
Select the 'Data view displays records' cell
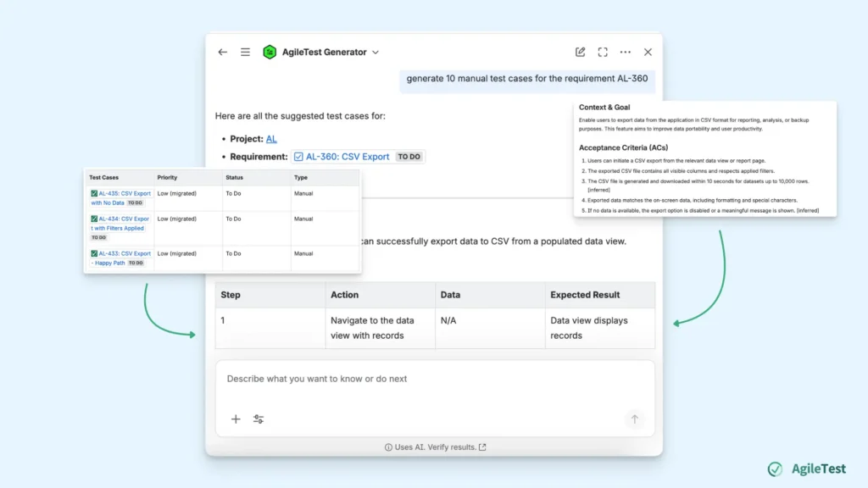[599, 328]
